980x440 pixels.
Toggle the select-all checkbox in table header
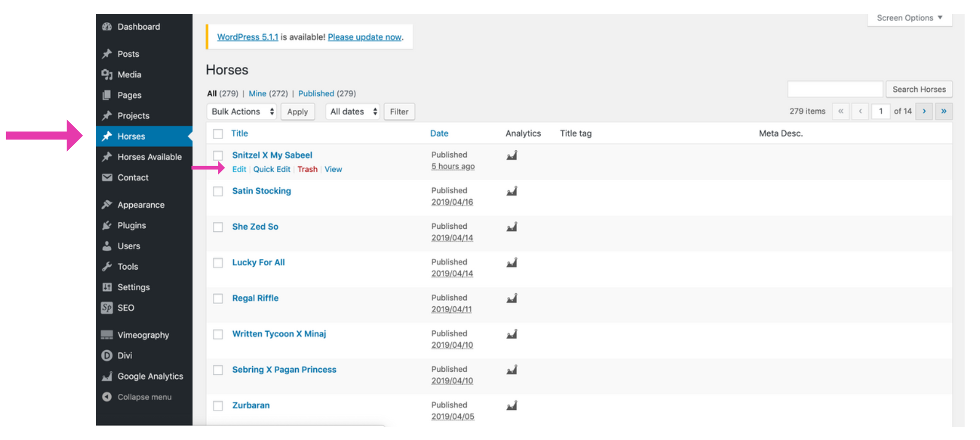tap(218, 134)
